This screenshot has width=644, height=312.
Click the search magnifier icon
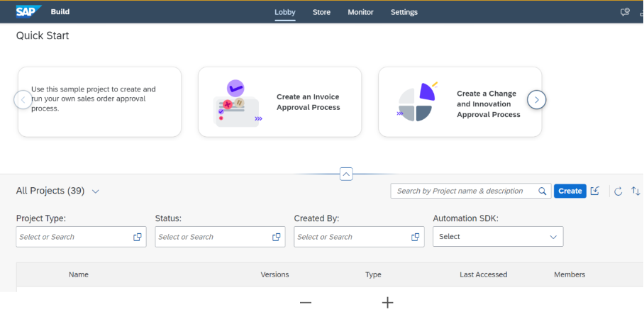[543, 191]
